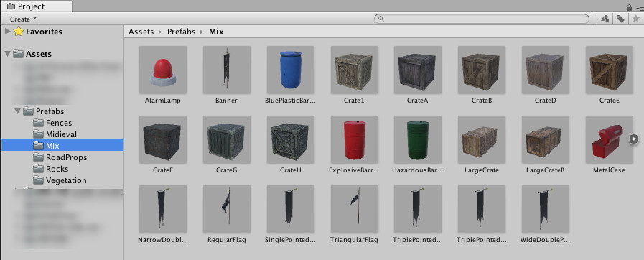Select the SinglePointed banner prefab
644x260 pixels.
(290, 209)
